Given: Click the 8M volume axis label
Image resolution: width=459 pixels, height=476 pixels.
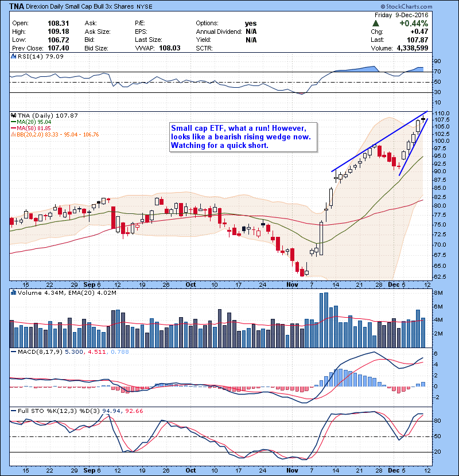Looking at the screenshot, I should (438, 293).
